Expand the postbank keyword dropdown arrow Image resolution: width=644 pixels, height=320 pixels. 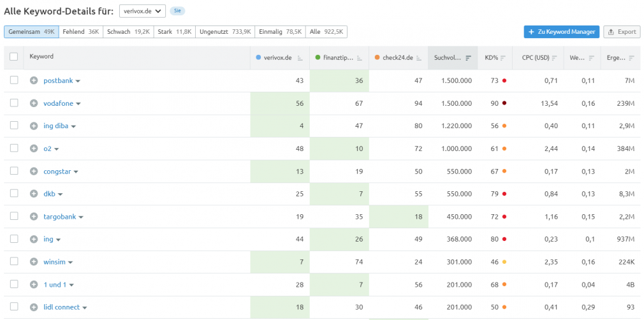78,82
